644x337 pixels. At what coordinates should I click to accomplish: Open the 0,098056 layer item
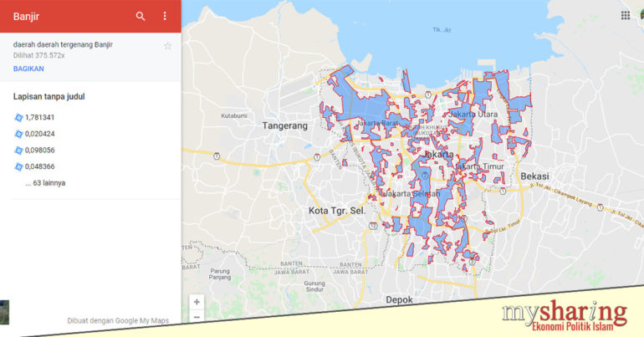point(40,150)
